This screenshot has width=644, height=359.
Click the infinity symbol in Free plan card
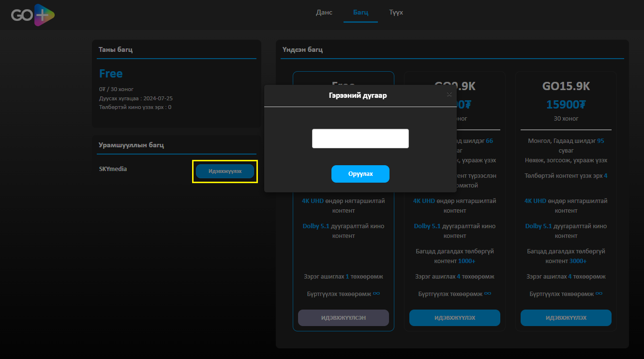[376, 294]
